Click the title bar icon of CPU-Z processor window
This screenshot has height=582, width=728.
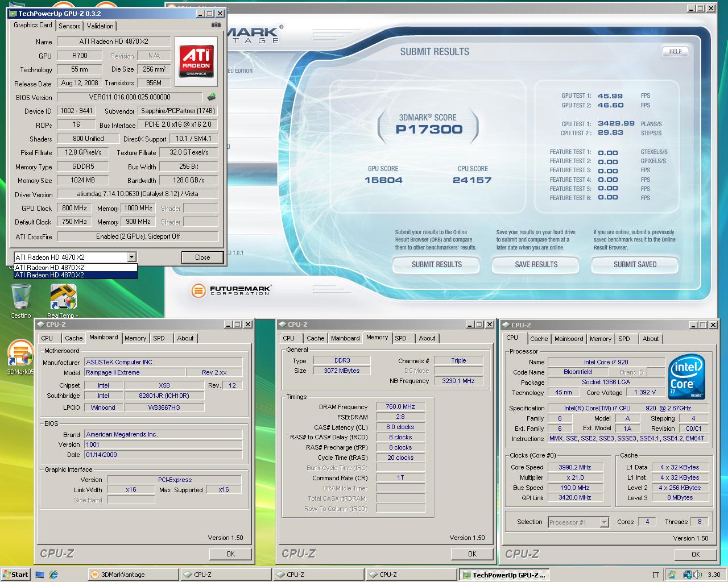click(506, 325)
